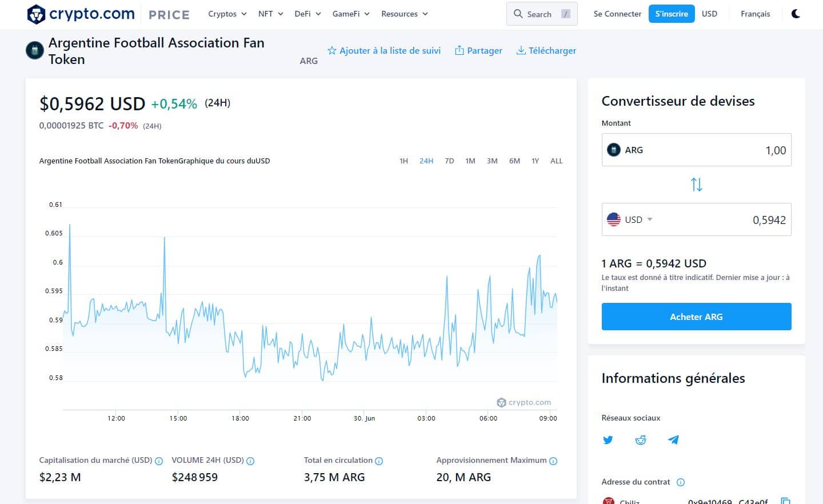
Task: Click the Acheter ARG button
Action: [696, 317]
